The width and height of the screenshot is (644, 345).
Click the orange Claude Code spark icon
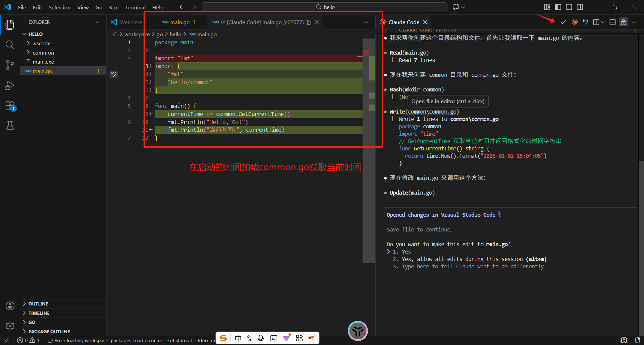[x=575, y=22]
